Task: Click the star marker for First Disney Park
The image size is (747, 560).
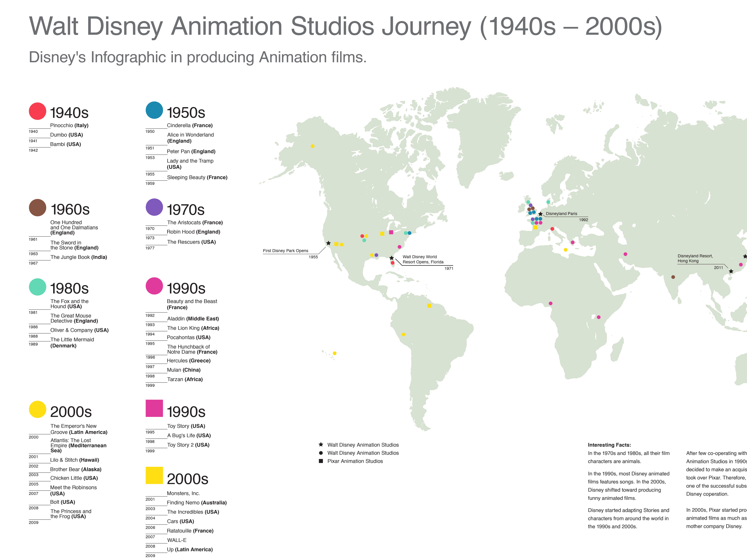Action: (328, 243)
